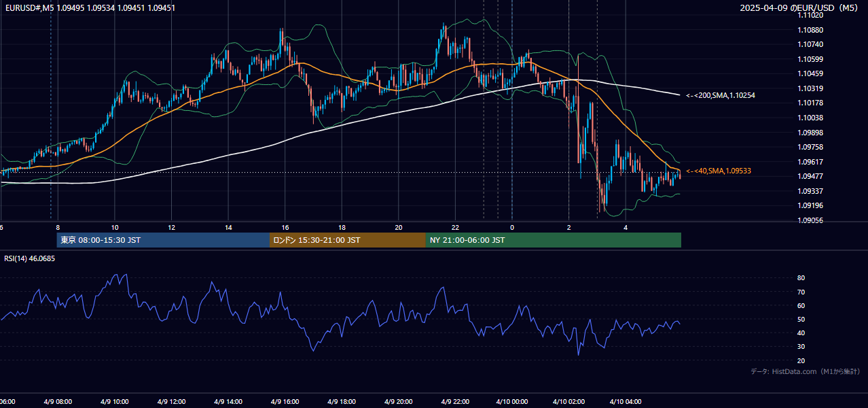Click the 4/9 16:00 date label

tap(285, 402)
